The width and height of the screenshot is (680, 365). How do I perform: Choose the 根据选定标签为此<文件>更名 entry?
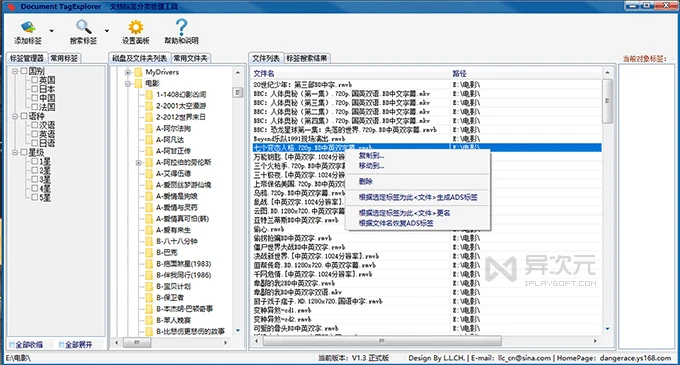point(404,213)
